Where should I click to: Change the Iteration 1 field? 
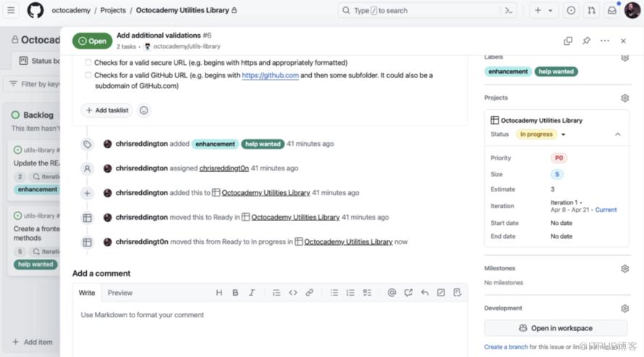(584, 206)
